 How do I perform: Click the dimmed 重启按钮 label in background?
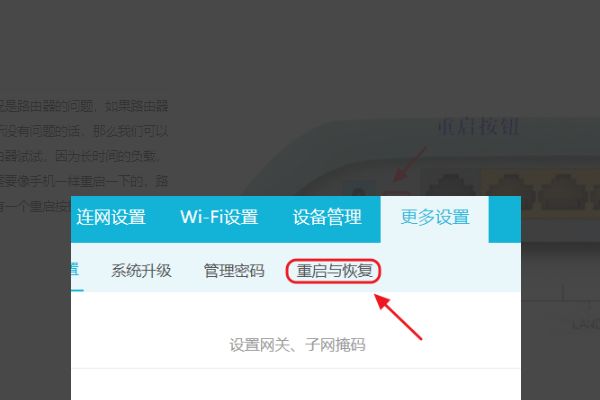pyautogui.click(x=478, y=127)
